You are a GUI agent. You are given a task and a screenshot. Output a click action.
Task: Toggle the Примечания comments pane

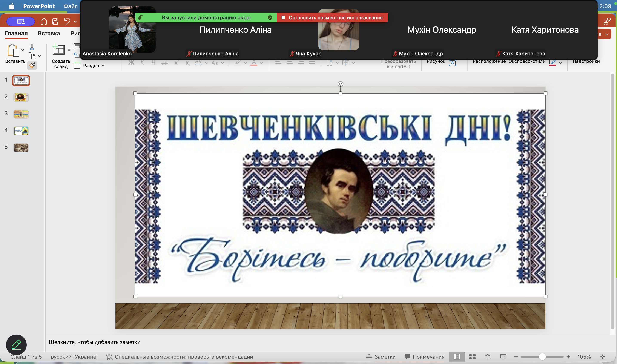coord(425,357)
